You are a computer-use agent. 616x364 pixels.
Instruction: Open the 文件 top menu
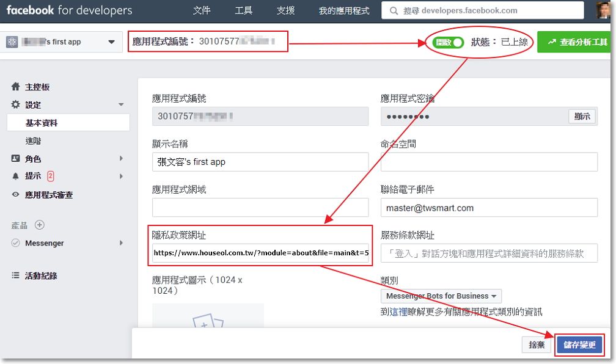tap(202, 10)
